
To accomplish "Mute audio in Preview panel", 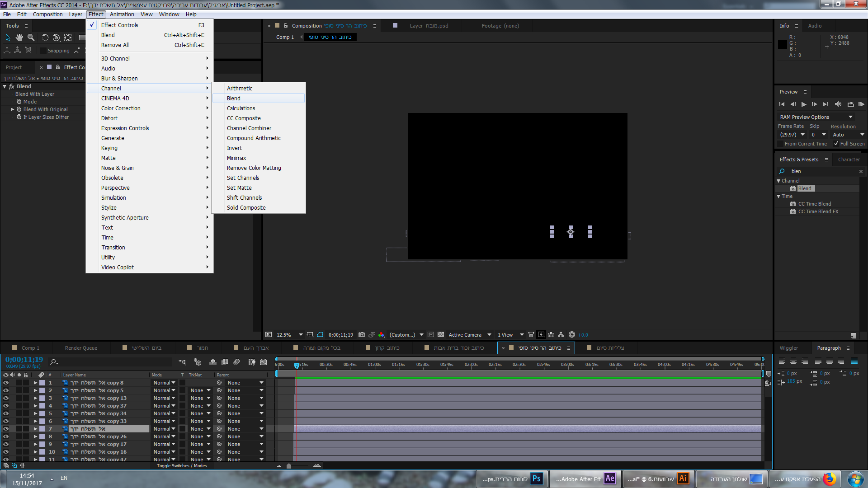I will tap(838, 104).
